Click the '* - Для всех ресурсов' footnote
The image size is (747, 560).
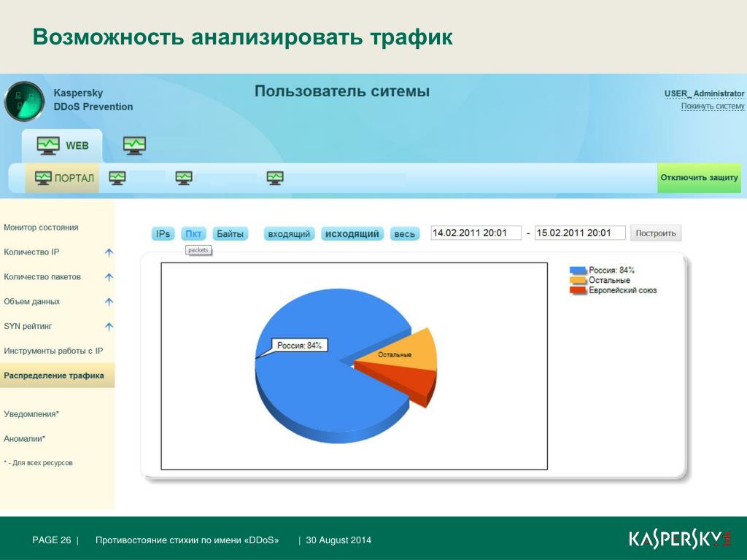(38, 463)
